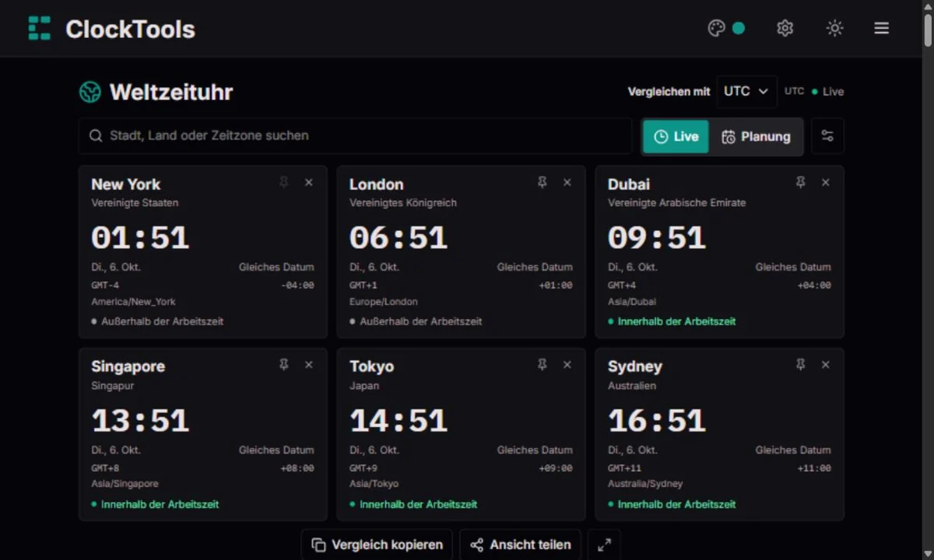Pin the Singapore clock
The image size is (934, 560).
(x=284, y=364)
